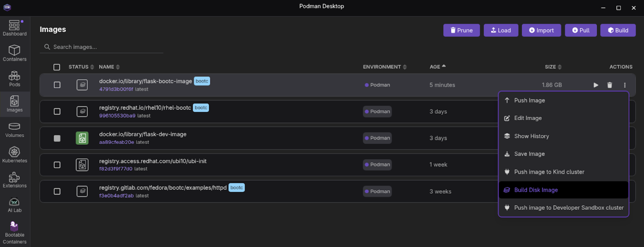Select Push Image in the context menu
This screenshot has height=247, width=644.
pos(529,100)
